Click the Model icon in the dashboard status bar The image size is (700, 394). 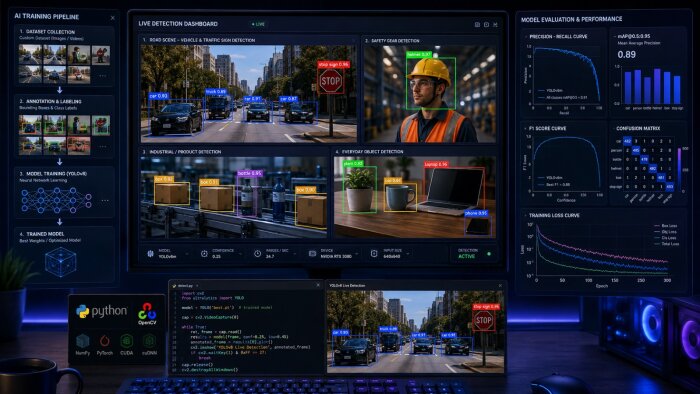pyautogui.click(x=150, y=253)
